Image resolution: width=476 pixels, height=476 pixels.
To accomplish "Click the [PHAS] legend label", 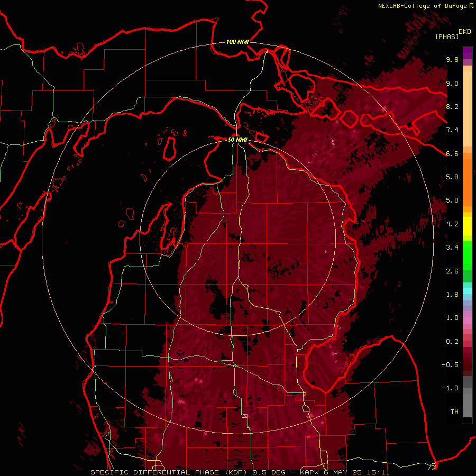I will click(447, 36).
